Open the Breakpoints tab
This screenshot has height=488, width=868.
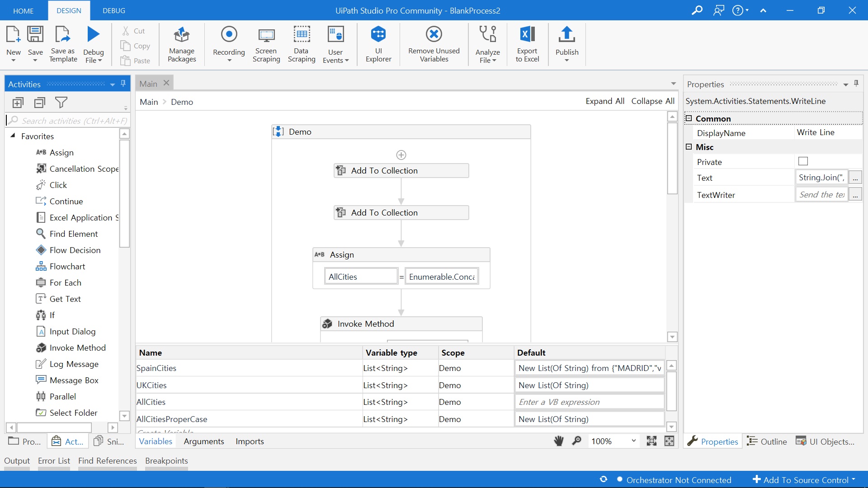[166, 461]
